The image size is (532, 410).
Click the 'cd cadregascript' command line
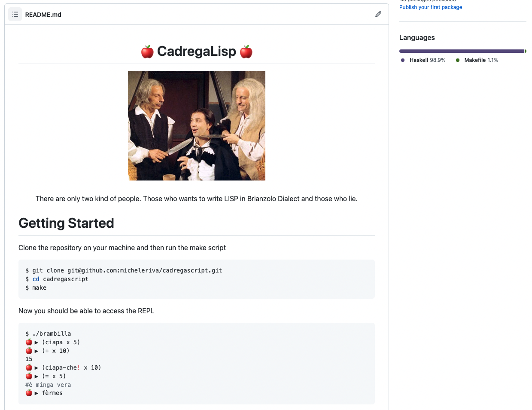tap(57, 279)
